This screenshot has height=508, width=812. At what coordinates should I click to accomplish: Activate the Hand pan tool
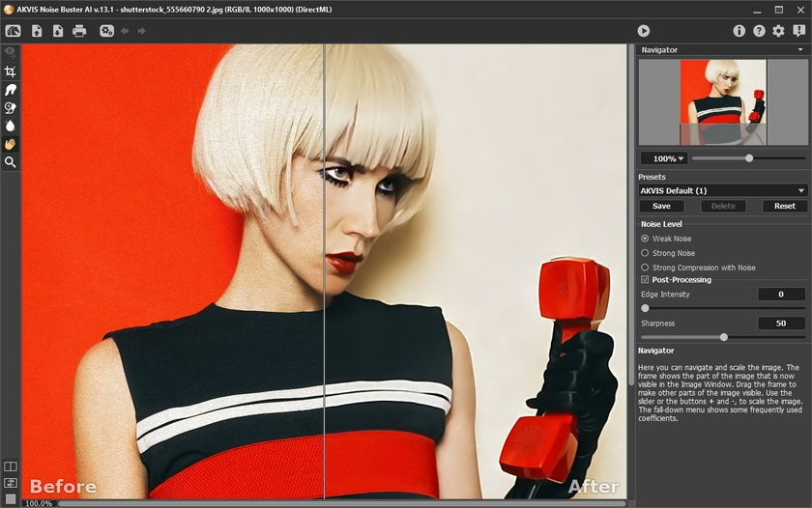11,144
